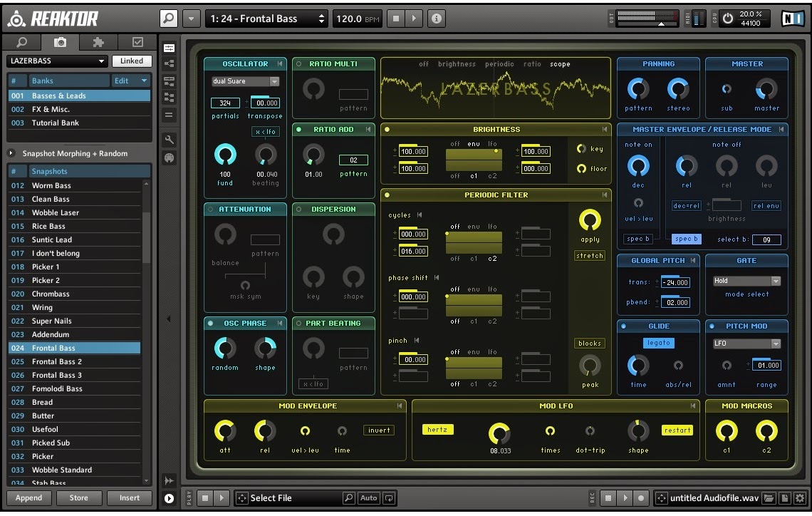Screen dimensions: 812x516
Task: Adjust the master knob in Master panel
Action: [x=766, y=91]
